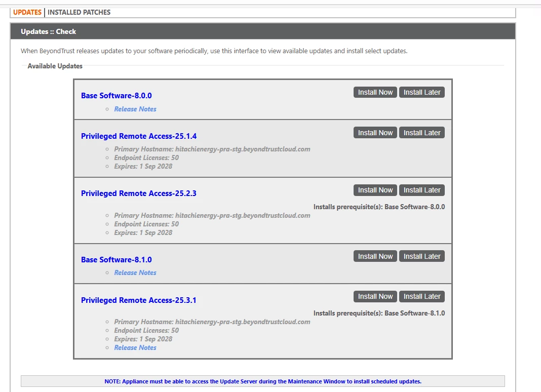
Task: Switch to the Updates tab
Action: click(x=27, y=13)
